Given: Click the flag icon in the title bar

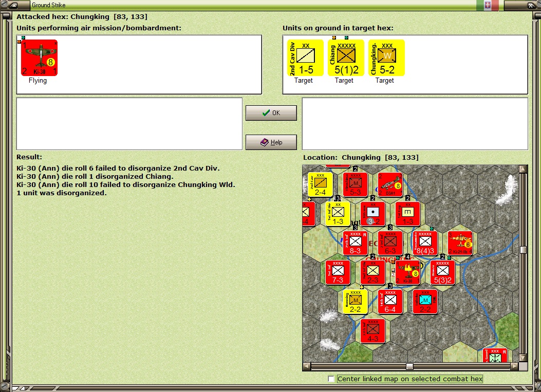Looking at the screenshot, I should coord(488,5).
